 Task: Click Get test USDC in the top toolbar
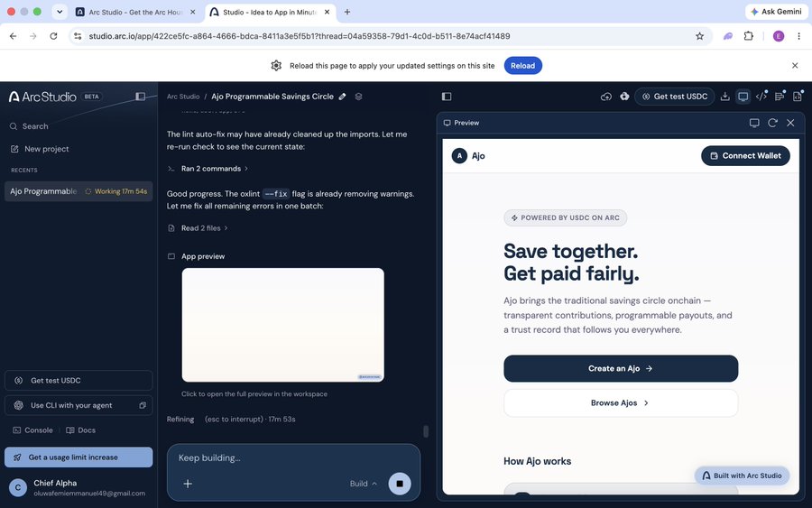tap(674, 97)
